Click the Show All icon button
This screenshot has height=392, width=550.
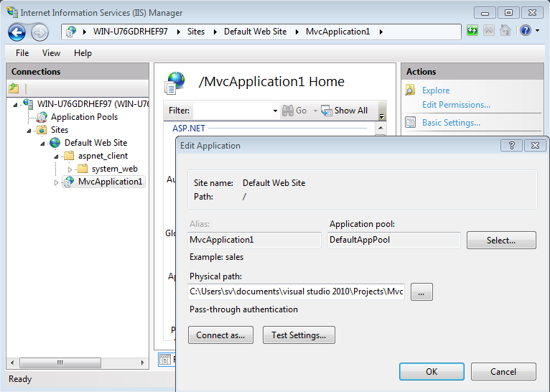[327, 111]
